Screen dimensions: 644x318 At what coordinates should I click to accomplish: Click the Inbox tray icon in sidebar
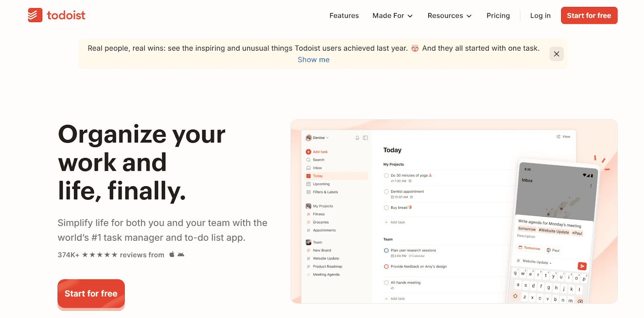point(308,168)
